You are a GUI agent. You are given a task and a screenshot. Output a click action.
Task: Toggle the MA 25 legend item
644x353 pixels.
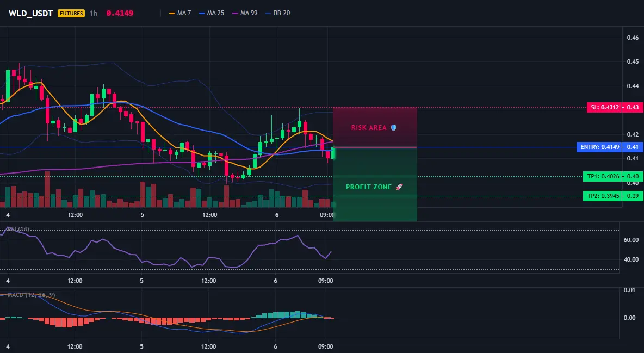click(x=212, y=13)
